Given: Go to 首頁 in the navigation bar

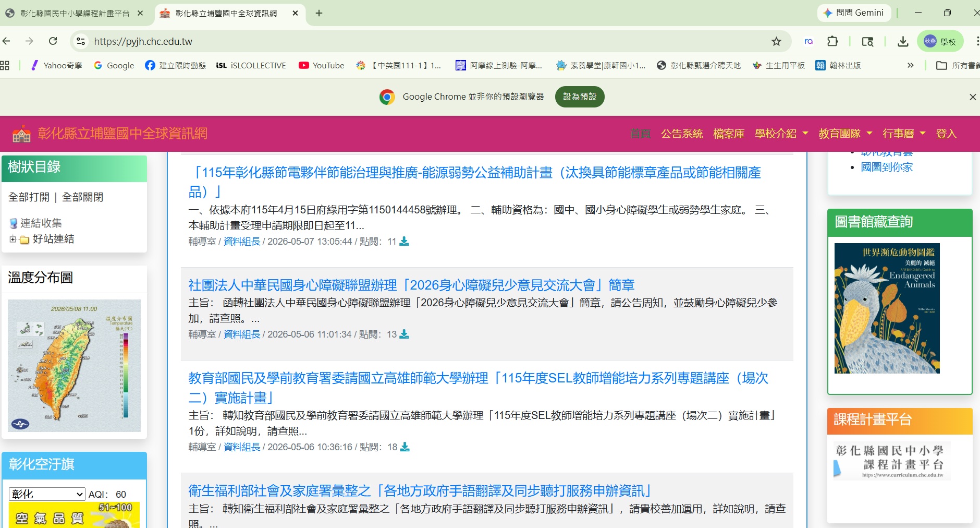Looking at the screenshot, I should (x=640, y=134).
